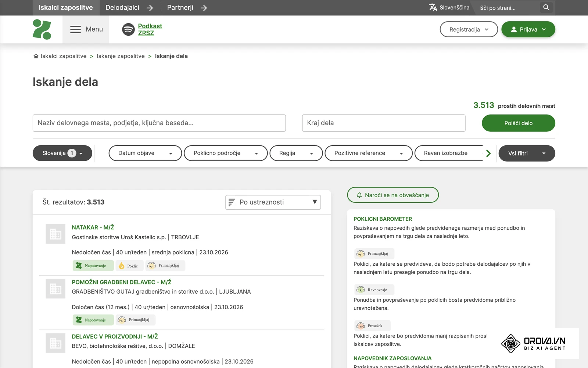This screenshot has width=588, height=368.
Task: Click the Iskanje zaposlitve breadcrumb link
Action: (x=121, y=56)
